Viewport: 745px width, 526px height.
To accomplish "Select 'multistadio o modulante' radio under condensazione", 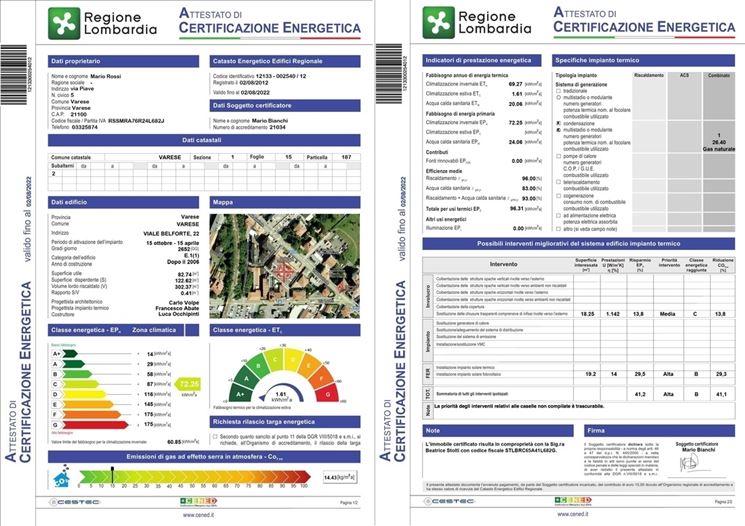I will click(559, 130).
